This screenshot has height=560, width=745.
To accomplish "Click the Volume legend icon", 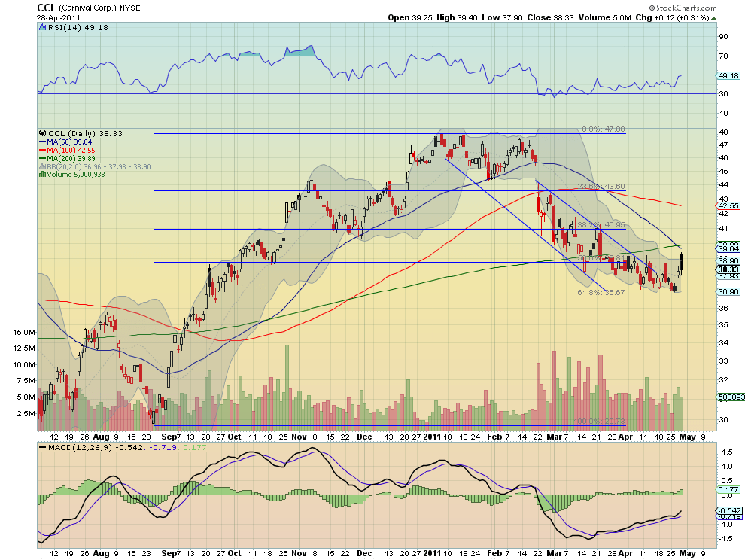I will point(43,175).
